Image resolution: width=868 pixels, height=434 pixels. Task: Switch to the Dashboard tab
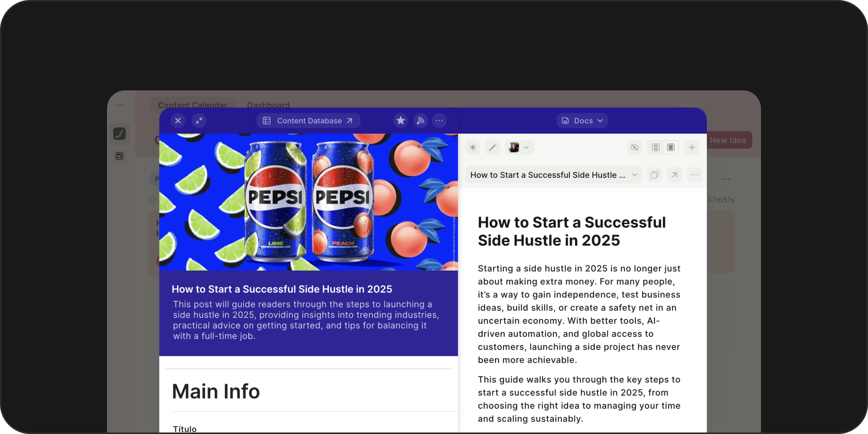point(268,105)
